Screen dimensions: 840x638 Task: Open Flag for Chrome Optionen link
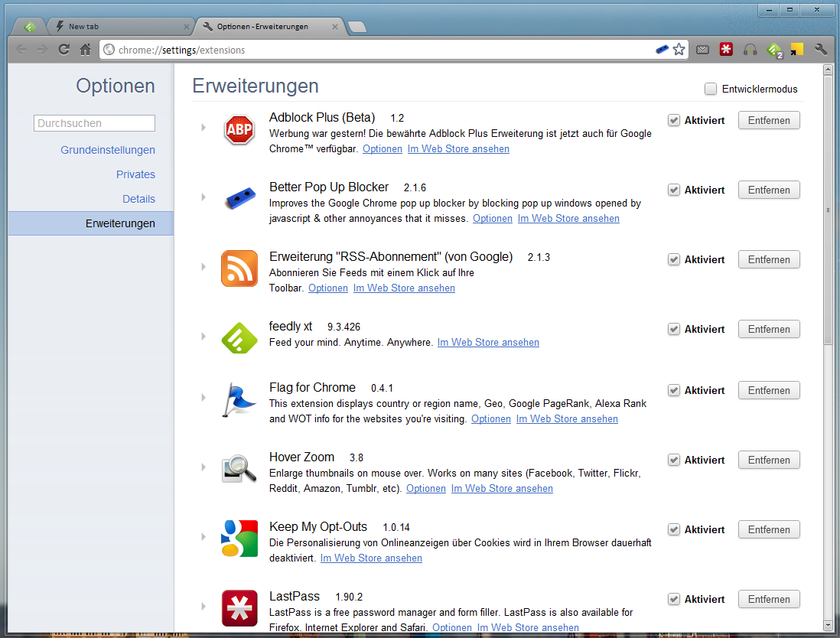[490, 419]
